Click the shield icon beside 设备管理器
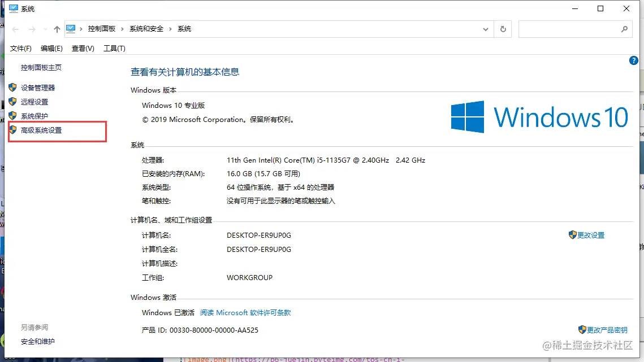The width and height of the screenshot is (644, 362). pos(13,88)
